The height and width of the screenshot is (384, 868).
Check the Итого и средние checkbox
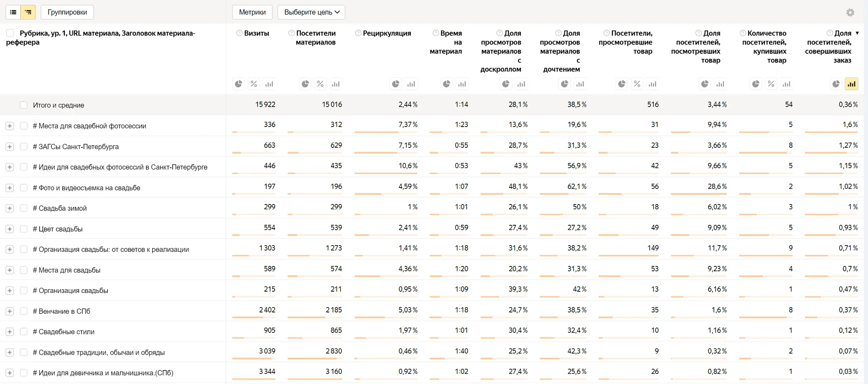(24, 105)
